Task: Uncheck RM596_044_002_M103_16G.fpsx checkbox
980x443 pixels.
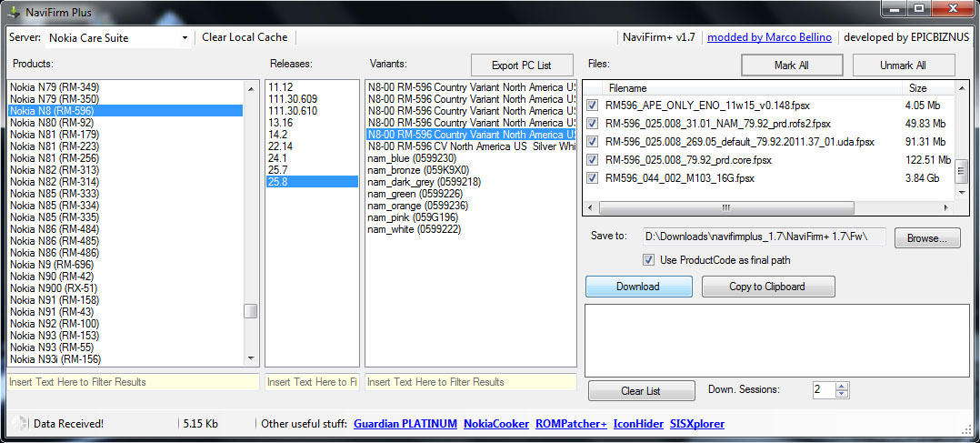Action: pyautogui.click(x=593, y=178)
